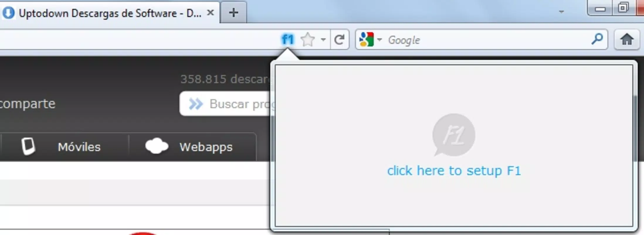The height and width of the screenshot is (235, 644).
Task: Open the bookmark dropdown arrow beside the star
Action: 323,39
